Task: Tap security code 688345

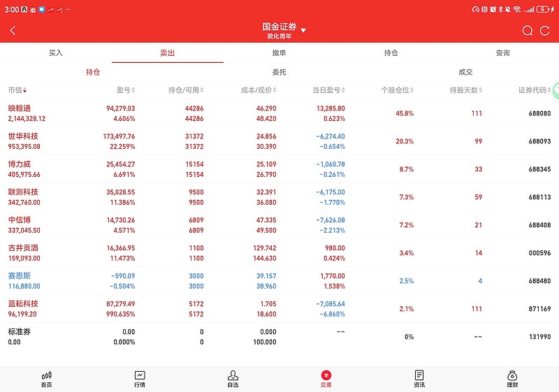Action: click(539, 169)
